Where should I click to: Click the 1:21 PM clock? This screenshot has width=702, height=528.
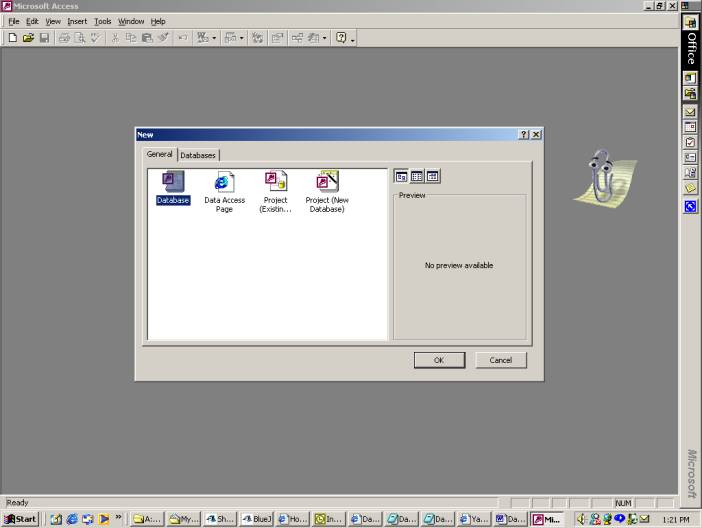coord(676,520)
